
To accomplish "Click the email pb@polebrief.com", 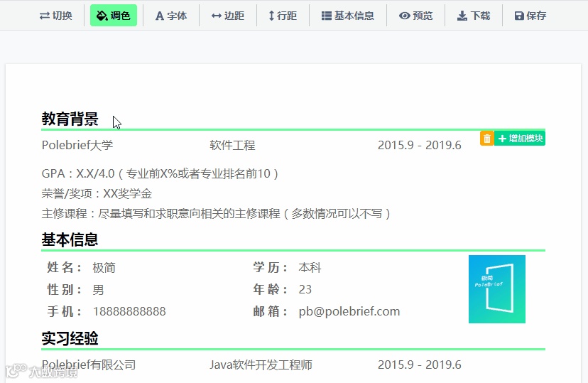I will pos(349,311).
